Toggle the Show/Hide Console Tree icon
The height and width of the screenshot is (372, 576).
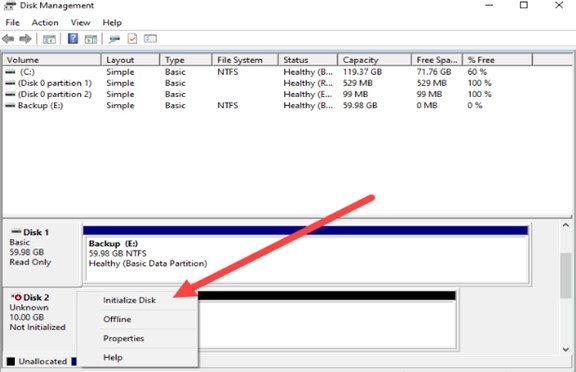[x=49, y=39]
